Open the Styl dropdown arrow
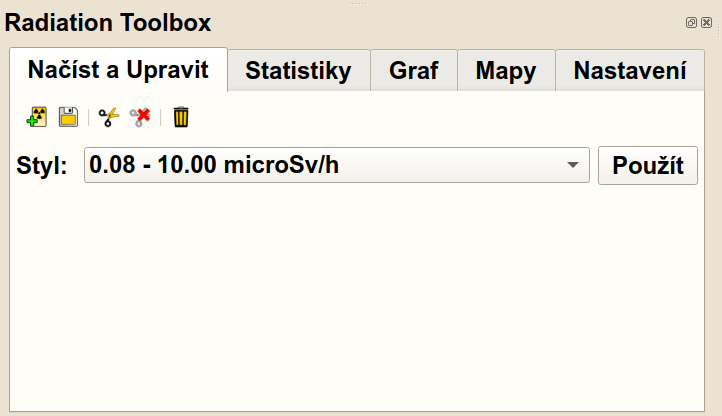This screenshot has width=722, height=416. point(572,165)
